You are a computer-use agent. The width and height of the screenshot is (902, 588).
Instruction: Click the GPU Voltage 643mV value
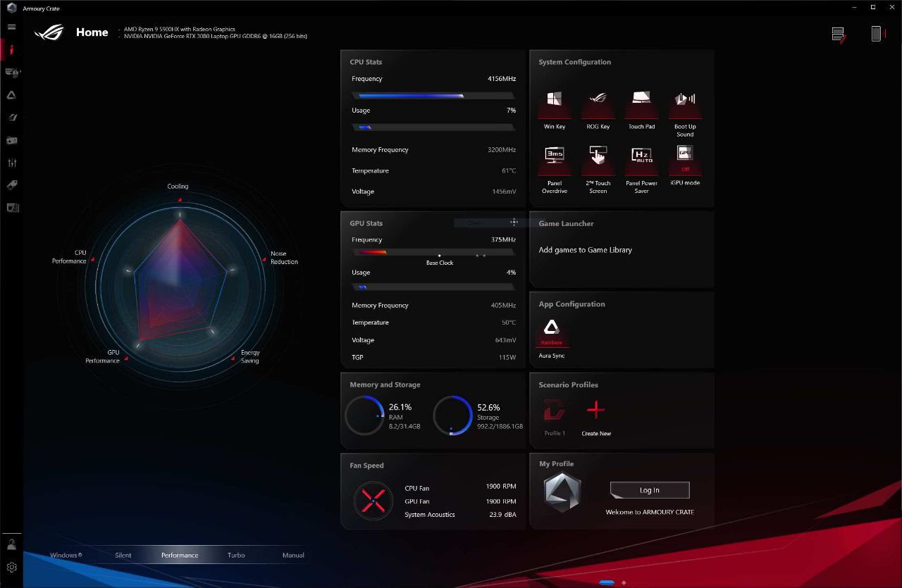tap(505, 340)
